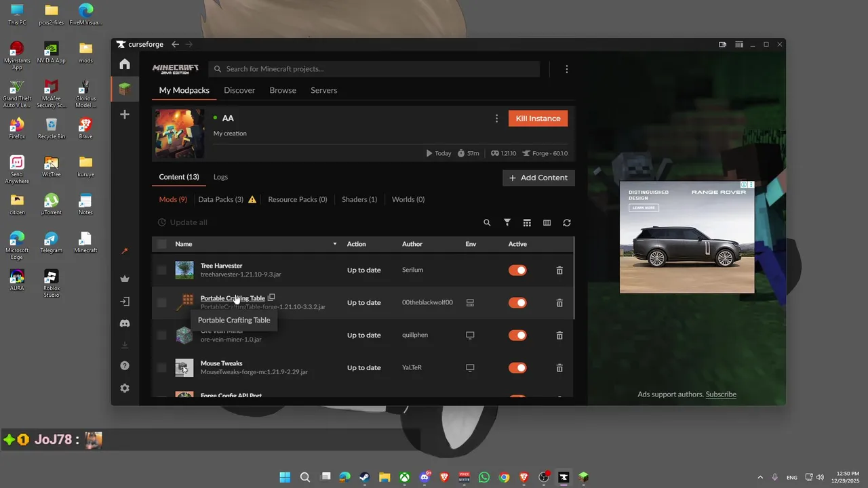The image size is (868, 488).
Task: Switch to Browse tab
Action: 283,90
